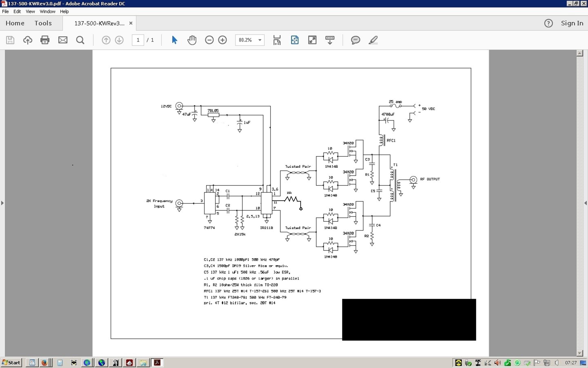
Task: Open the calculator taskbar icon
Action: click(60, 363)
